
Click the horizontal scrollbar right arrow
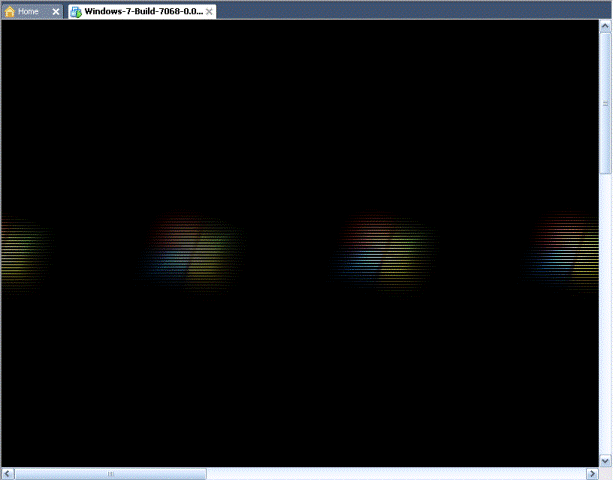593,474
